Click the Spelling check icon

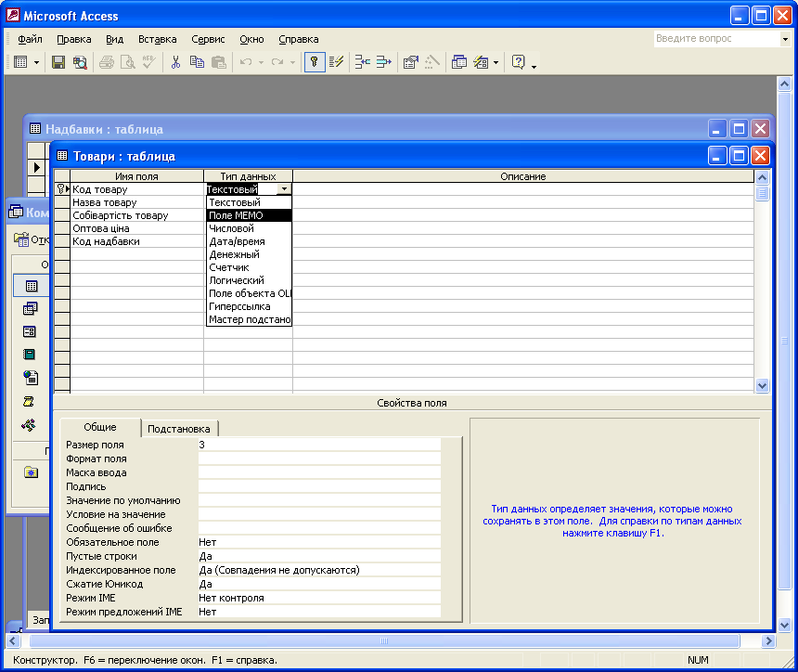click(149, 62)
